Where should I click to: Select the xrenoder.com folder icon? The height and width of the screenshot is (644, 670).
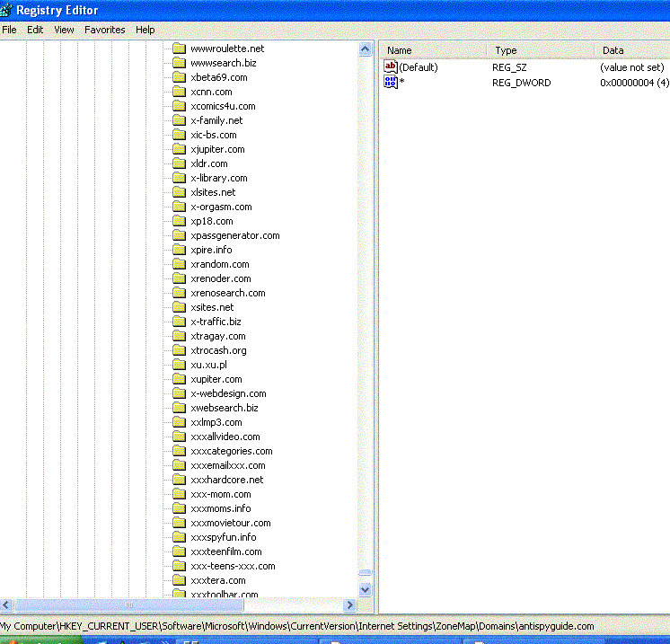(x=179, y=278)
